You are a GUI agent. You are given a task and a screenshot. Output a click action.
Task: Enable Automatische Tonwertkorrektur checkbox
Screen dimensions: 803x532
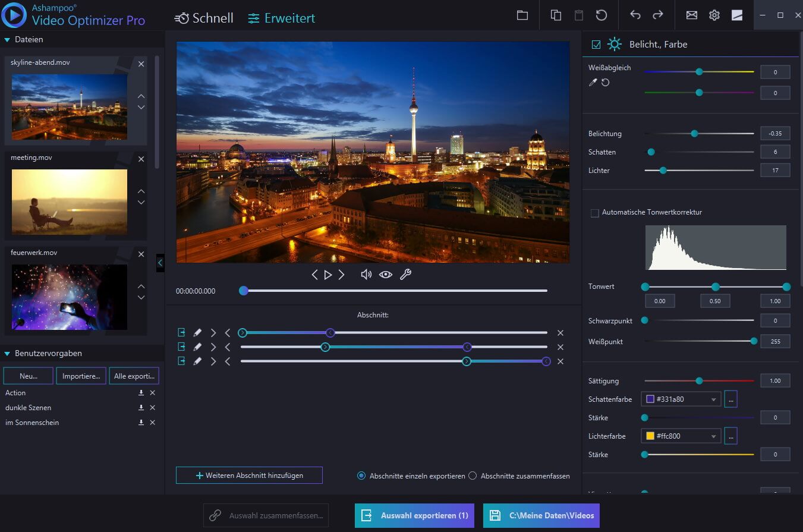click(x=594, y=213)
